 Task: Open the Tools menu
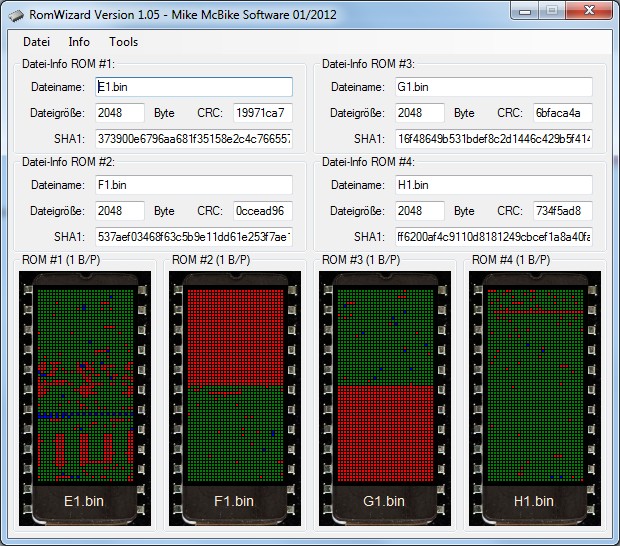[x=124, y=42]
